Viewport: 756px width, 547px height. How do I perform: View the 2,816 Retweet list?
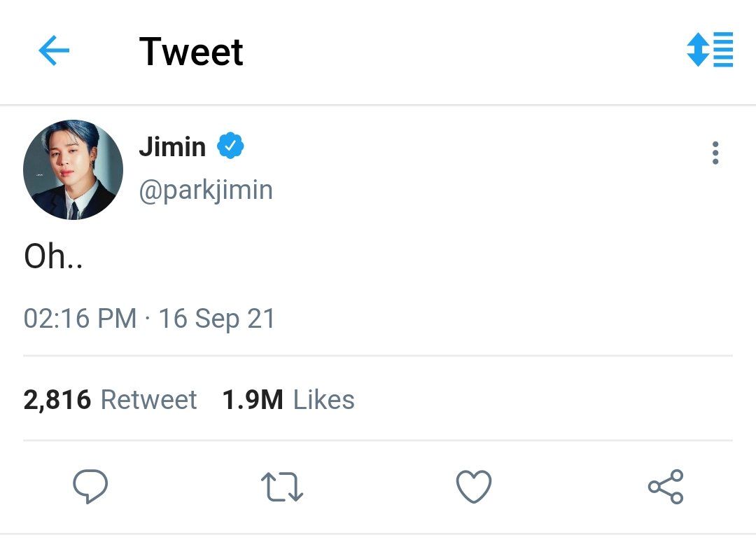coord(110,399)
